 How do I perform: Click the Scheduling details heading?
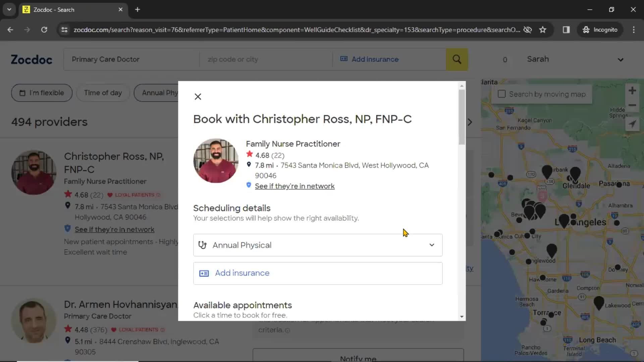(x=232, y=208)
